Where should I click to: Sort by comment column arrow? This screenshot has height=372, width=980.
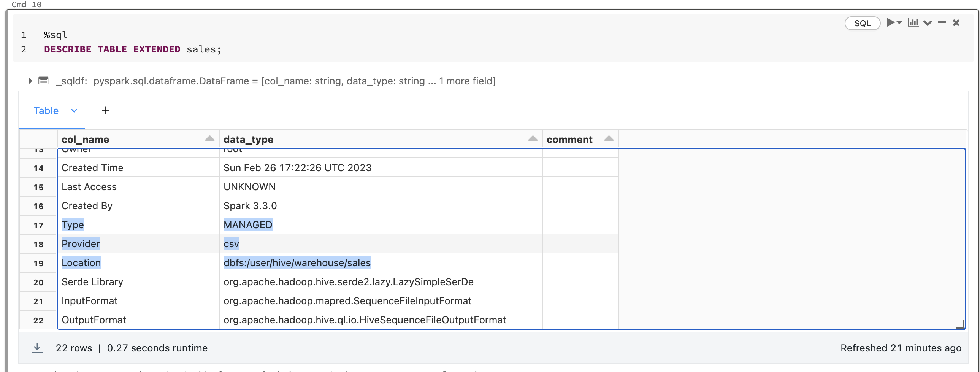[x=609, y=139]
